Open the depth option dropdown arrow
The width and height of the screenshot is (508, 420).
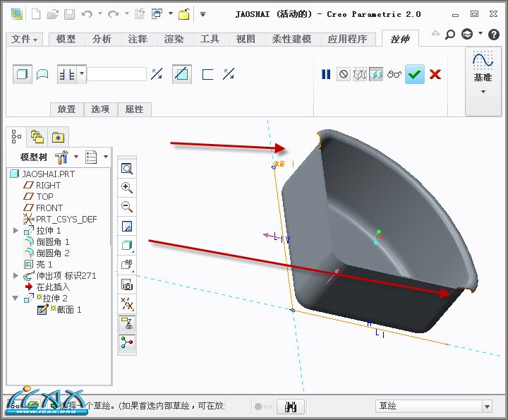coord(82,74)
